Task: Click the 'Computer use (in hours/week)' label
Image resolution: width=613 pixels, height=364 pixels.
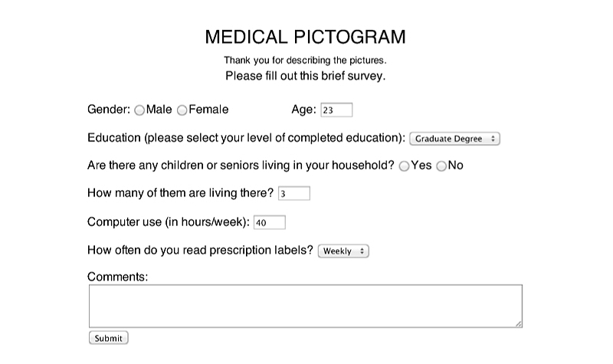Action: 169,221
